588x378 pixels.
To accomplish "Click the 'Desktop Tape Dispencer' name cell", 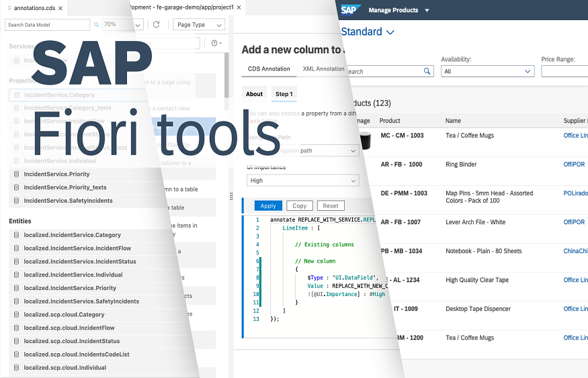I will 478,309.
